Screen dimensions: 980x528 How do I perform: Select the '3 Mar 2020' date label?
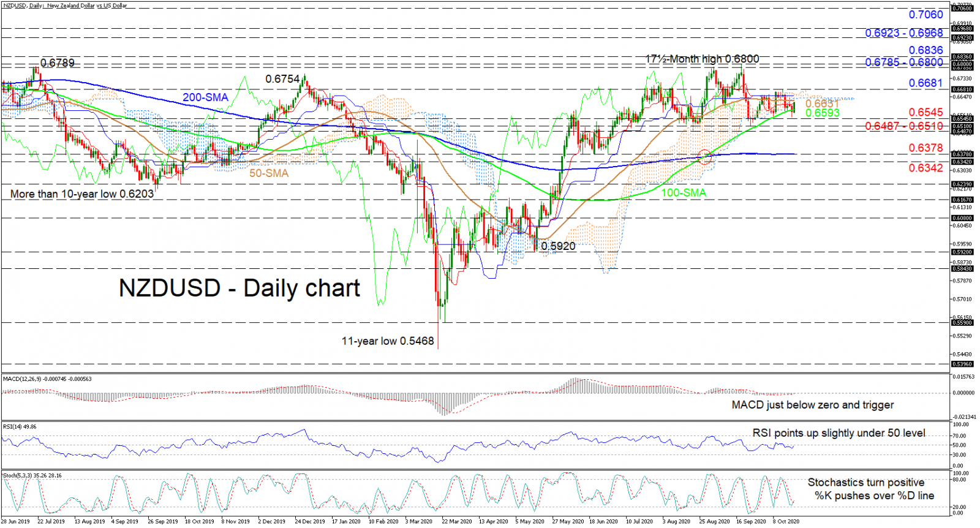[x=419, y=522]
